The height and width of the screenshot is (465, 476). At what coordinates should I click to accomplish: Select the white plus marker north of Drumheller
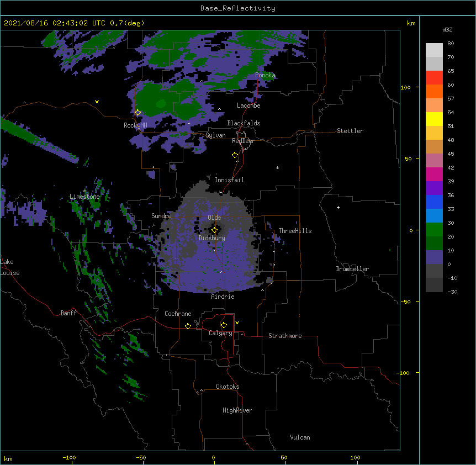(338, 207)
